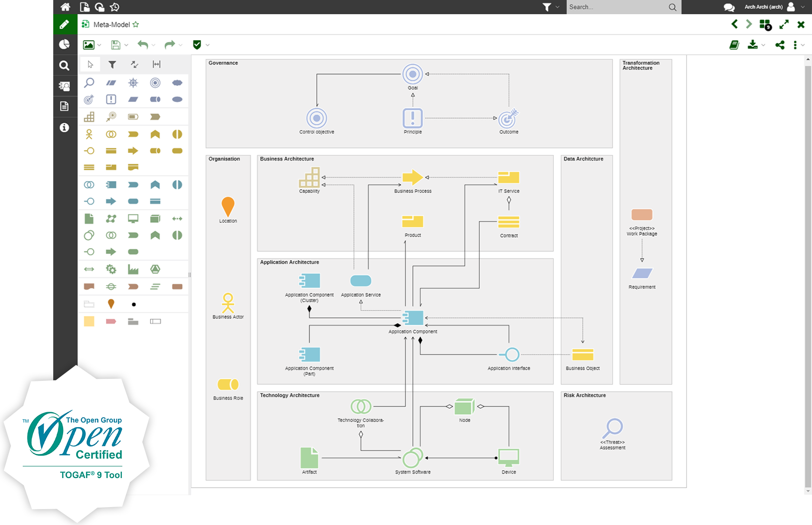Click the open views grid icon

[765, 24]
